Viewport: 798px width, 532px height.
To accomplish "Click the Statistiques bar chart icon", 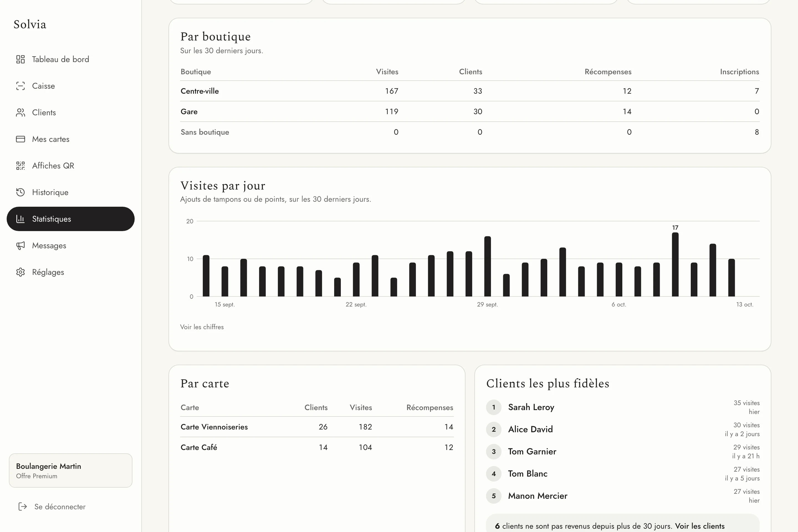I will (20, 219).
